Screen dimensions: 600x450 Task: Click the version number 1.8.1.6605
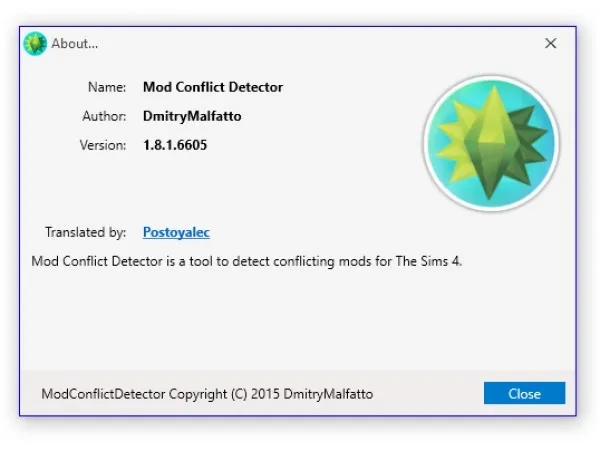click(x=175, y=145)
